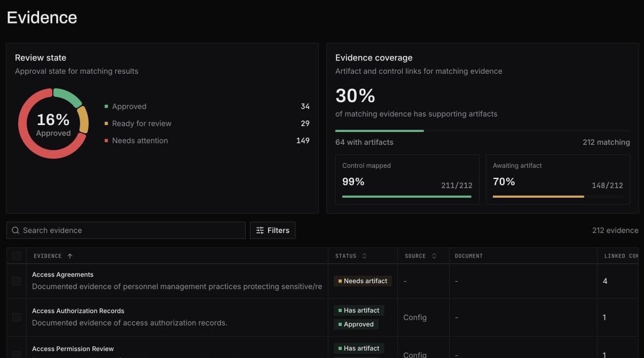Click the Review state card title
The width and height of the screenshot is (644, 358).
click(41, 58)
